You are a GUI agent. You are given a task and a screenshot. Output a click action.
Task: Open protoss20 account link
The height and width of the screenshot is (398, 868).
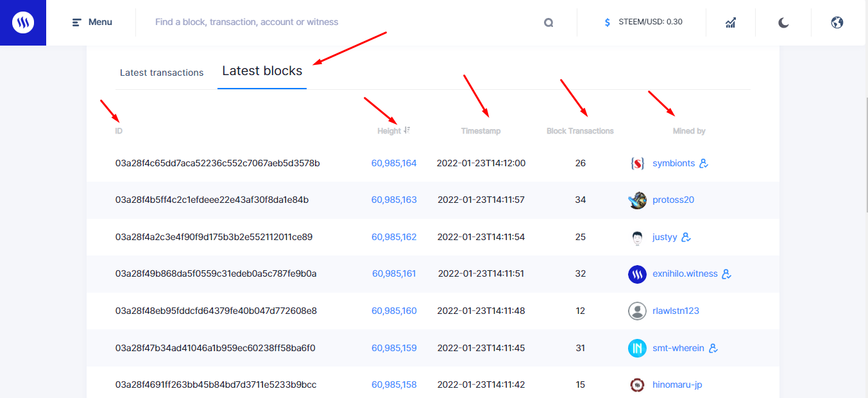673,200
